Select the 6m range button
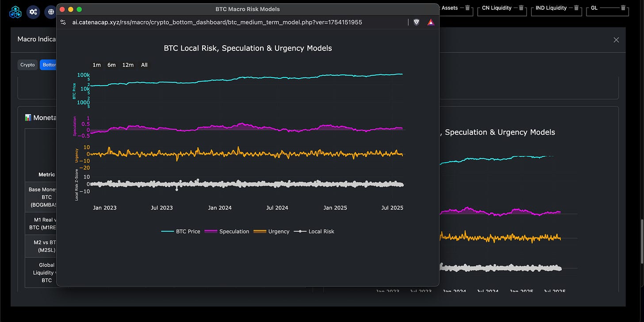Viewport: 644px width, 322px height. tap(111, 65)
